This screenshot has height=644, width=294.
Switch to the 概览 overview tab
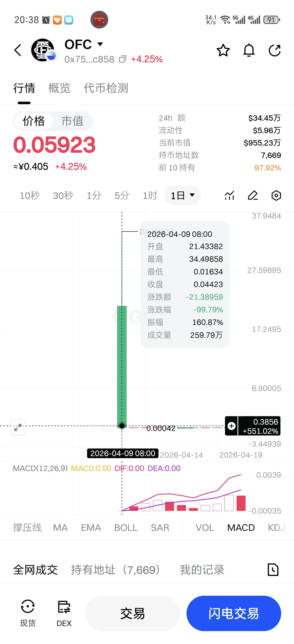[x=59, y=88]
